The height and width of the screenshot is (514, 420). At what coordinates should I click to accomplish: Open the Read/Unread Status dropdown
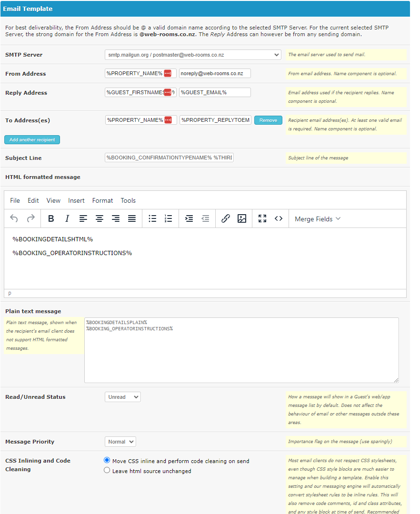123,397
